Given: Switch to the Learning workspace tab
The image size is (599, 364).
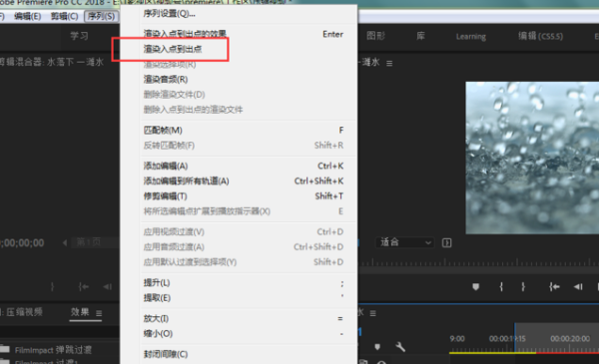Looking at the screenshot, I should coord(471,37).
